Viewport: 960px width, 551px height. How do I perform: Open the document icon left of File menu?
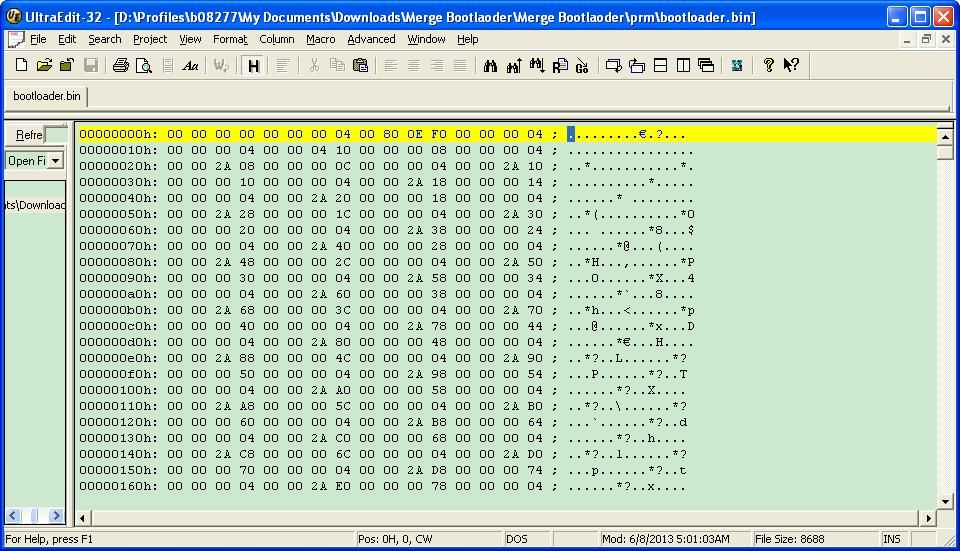coord(15,39)
